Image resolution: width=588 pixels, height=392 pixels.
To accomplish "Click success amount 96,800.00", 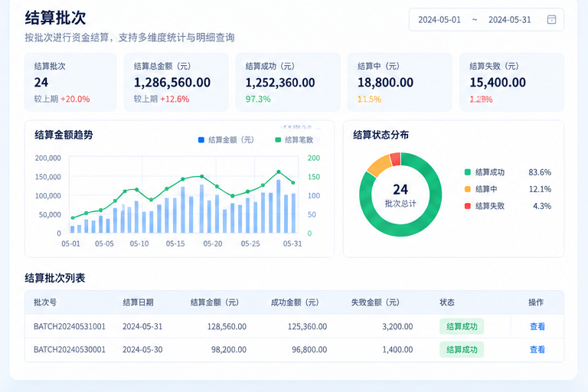I will click(x=309, y=350).
